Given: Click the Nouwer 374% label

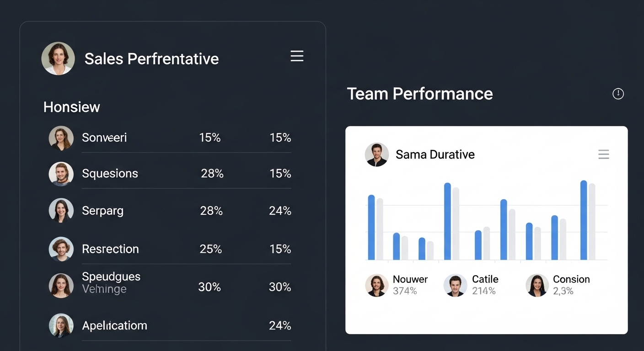Looking at the screenshot, I should point(410,285).
